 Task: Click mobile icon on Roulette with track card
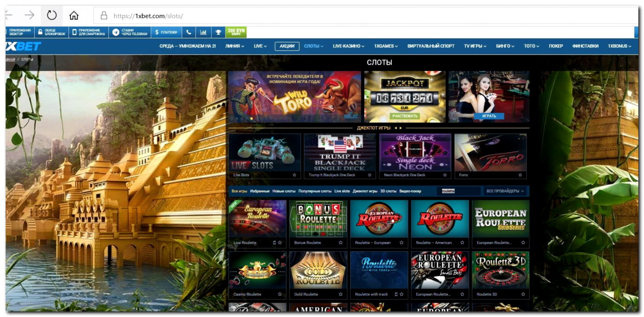click(396, 294)
